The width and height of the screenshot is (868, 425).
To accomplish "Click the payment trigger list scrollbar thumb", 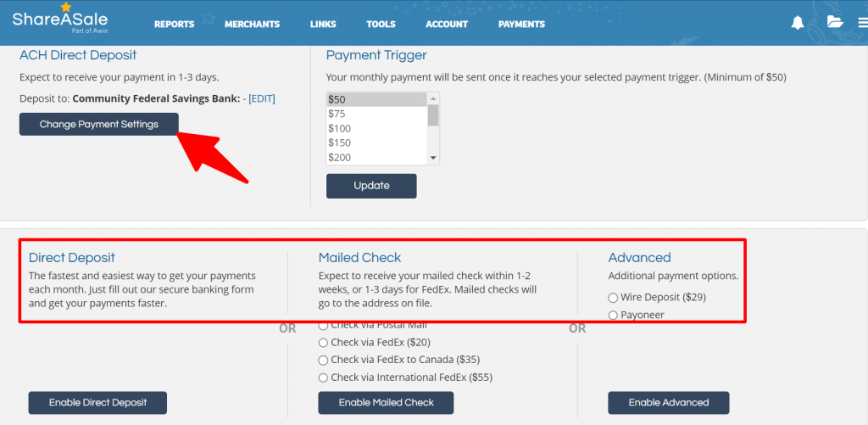I will [433, 115].
